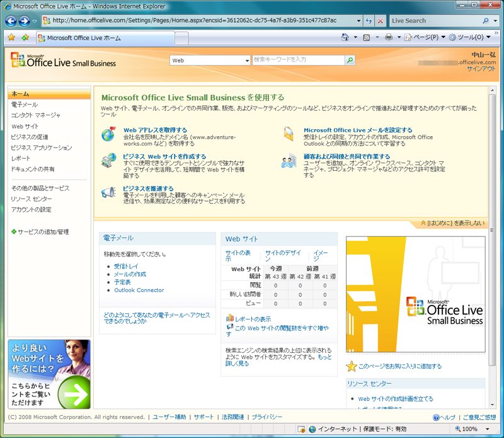Click the megaphone business promotion icon
504x438 pixels.
coord(108,192)
